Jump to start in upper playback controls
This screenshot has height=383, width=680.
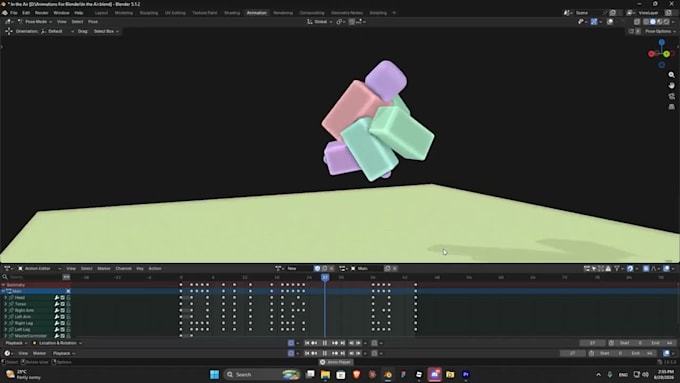tap(307, 343)
